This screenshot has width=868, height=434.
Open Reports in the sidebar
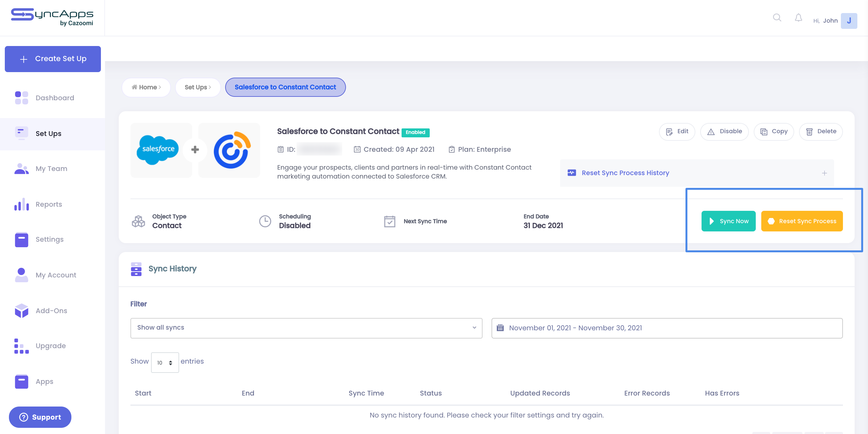[53, 204]
